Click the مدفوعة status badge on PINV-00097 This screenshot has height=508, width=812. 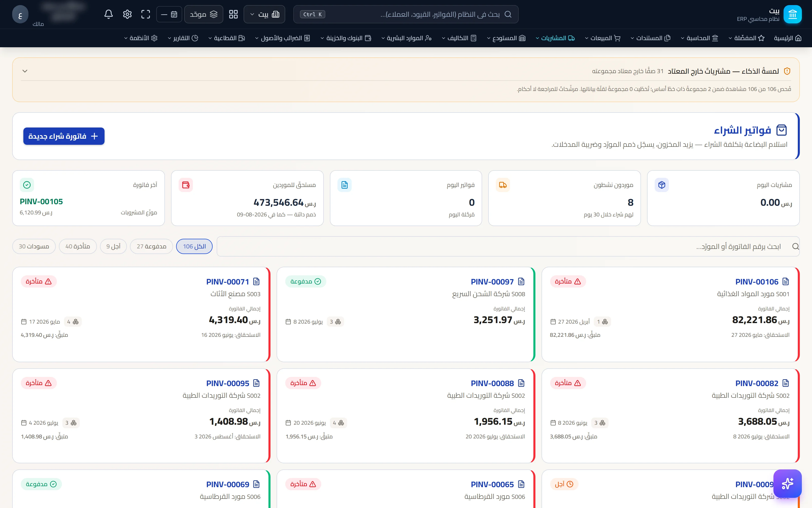306,281
